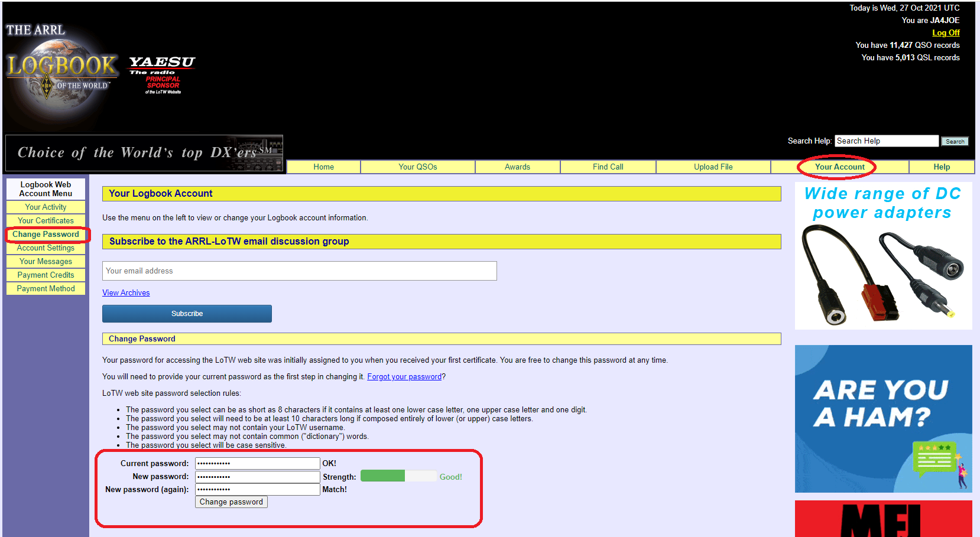
Task: Open the DC power adapters advertisement
Action: 883,256
